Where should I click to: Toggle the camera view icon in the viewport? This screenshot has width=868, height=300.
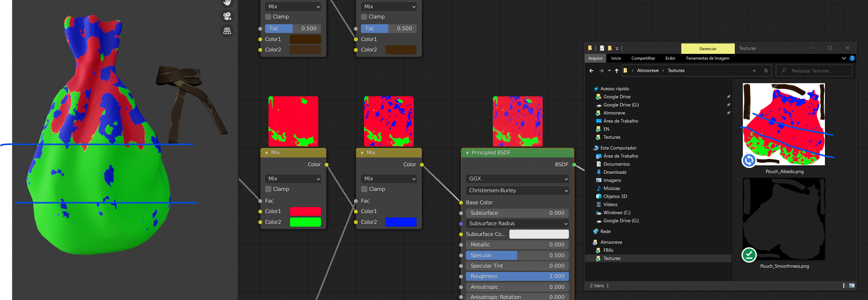(x=227, y=16)
